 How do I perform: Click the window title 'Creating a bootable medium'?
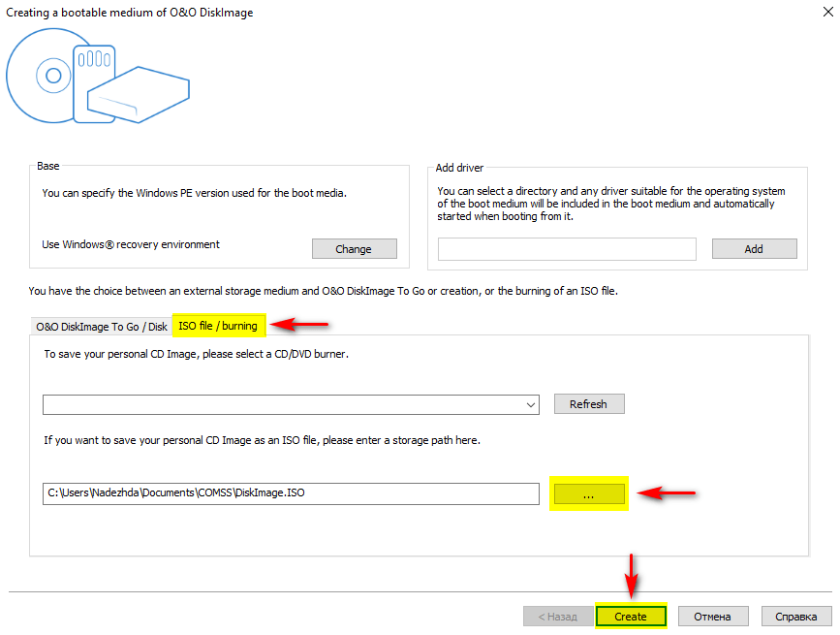(x=130, y=13)
